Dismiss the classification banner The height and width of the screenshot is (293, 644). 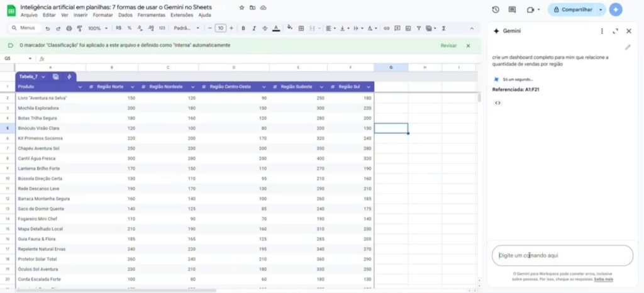(468, 45)
